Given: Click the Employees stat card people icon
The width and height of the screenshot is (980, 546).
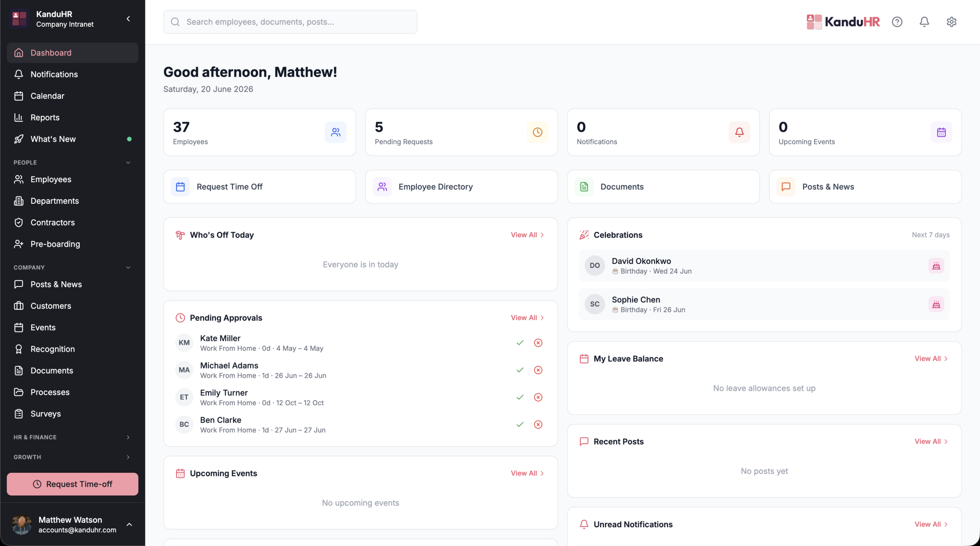Looking at the screenshot, I should pos(336,132).
